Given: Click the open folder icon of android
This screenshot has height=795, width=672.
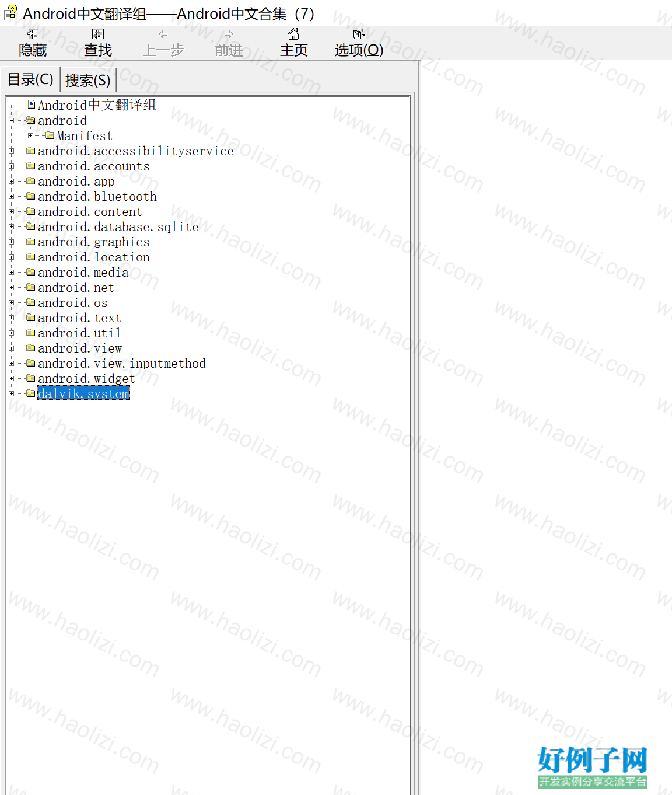Looking at the screenshot, I should (31, 120).
